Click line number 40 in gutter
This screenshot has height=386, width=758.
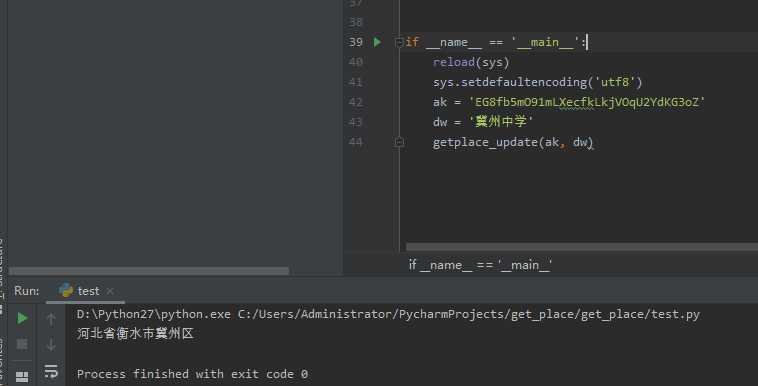pos(355,62)
